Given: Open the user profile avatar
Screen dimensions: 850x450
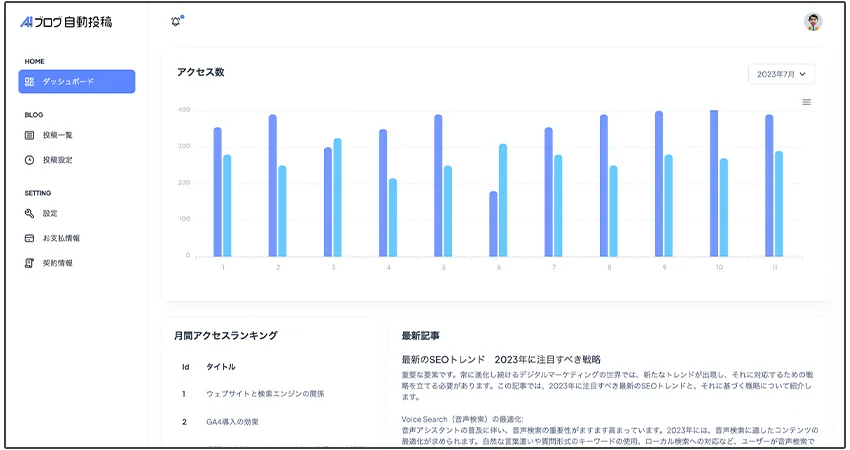Looking at the screenshot, I should (813, 22).
